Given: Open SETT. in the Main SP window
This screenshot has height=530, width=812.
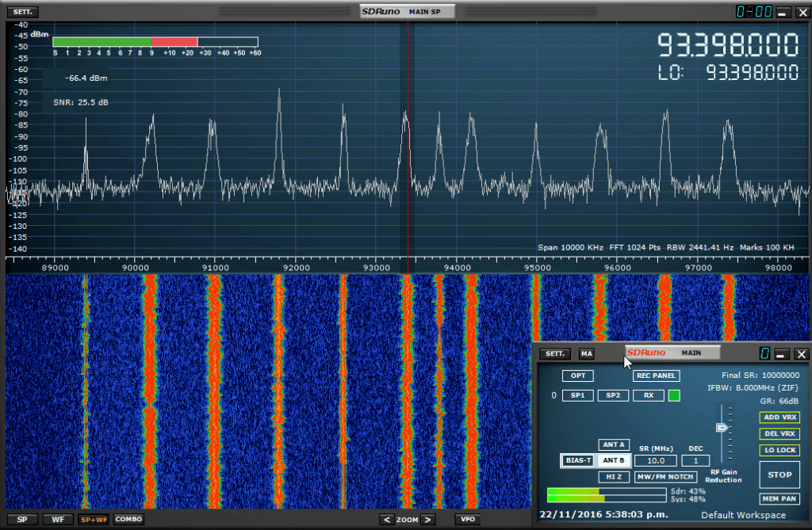Looking at the screenshot, I should point(21,13).
